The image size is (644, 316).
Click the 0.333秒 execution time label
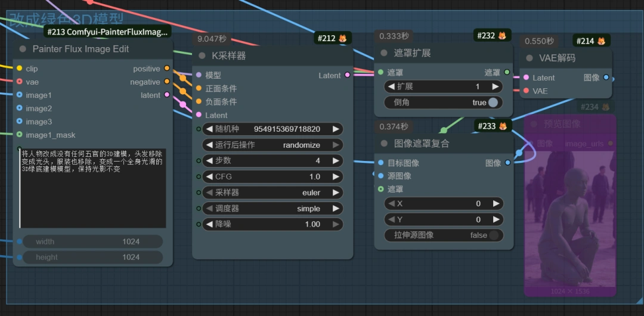(394, 36)
